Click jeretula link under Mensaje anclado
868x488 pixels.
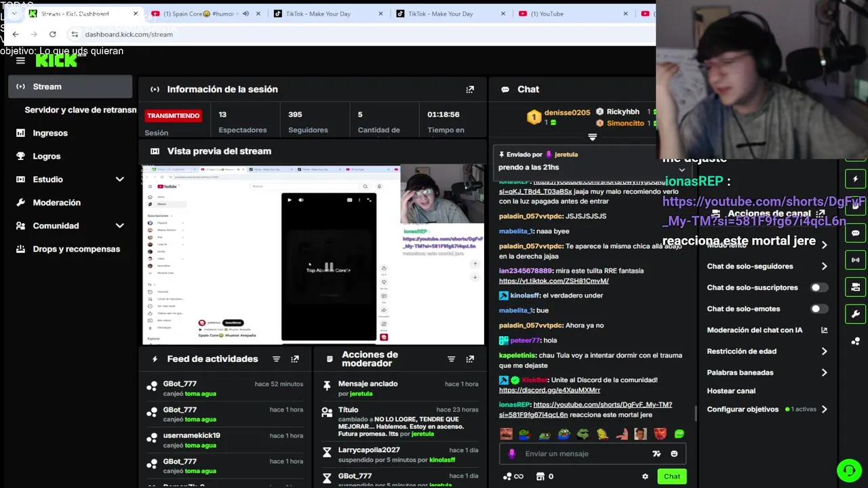361,394
